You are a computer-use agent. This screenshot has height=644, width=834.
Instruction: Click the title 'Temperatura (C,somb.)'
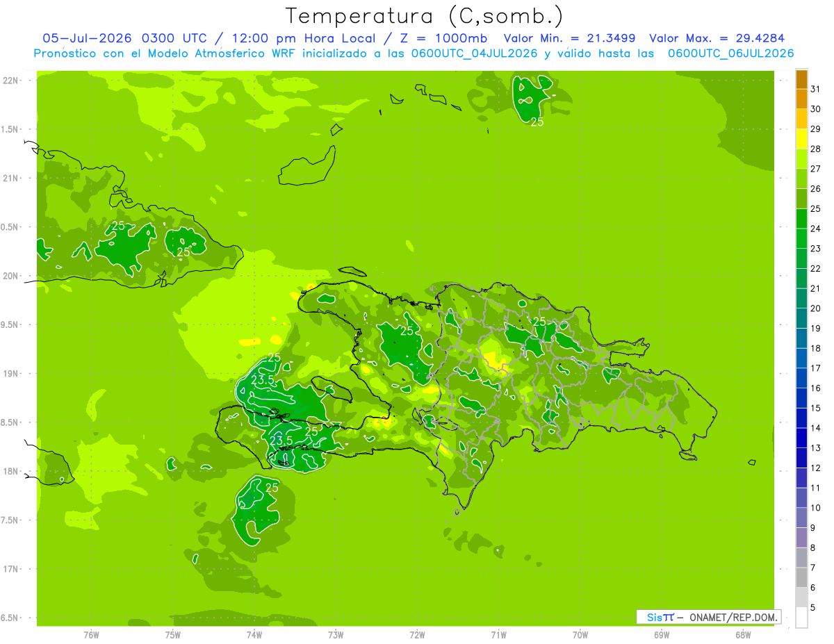[424, 16]
